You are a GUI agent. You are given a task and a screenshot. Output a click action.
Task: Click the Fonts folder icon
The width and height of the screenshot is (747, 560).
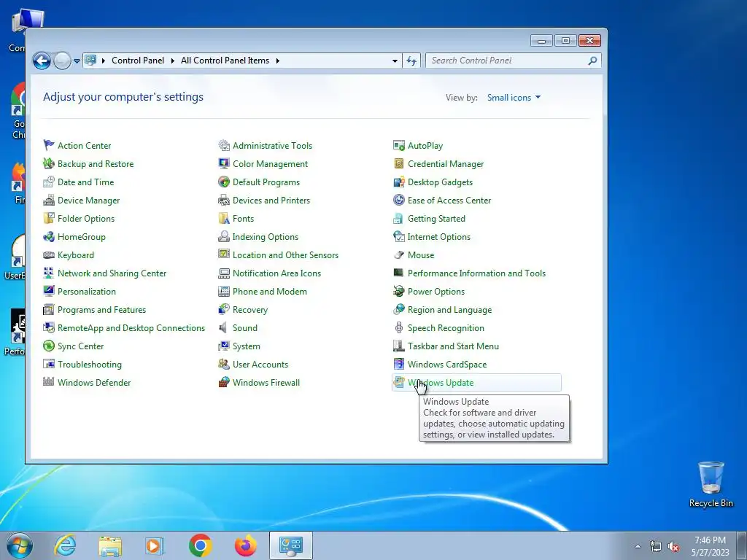224,218
